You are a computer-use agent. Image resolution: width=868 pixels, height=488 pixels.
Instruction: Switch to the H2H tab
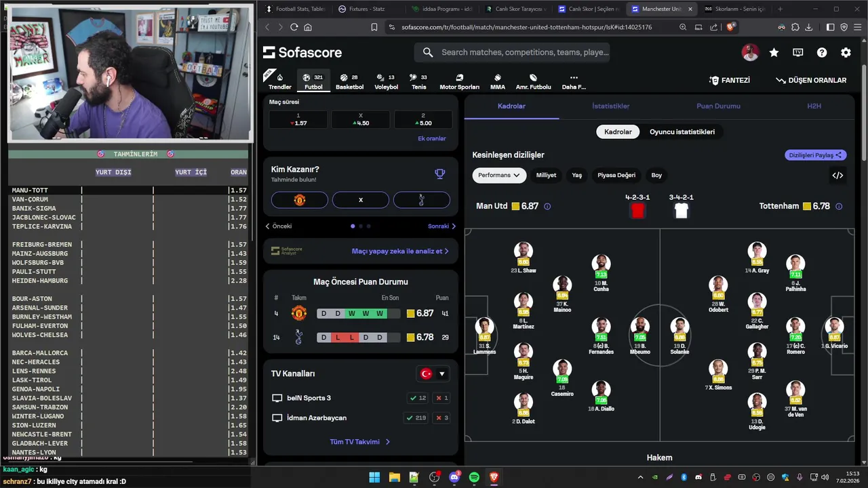point(814,106)
